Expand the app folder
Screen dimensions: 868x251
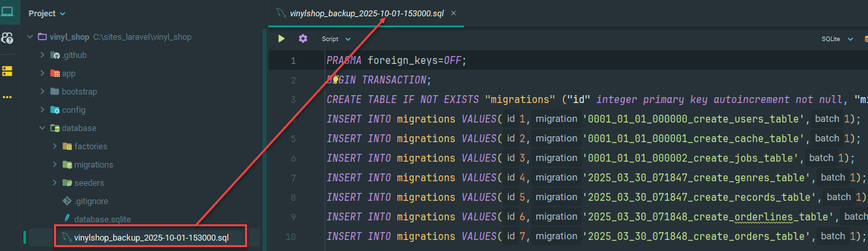click(x=42, y=73)
